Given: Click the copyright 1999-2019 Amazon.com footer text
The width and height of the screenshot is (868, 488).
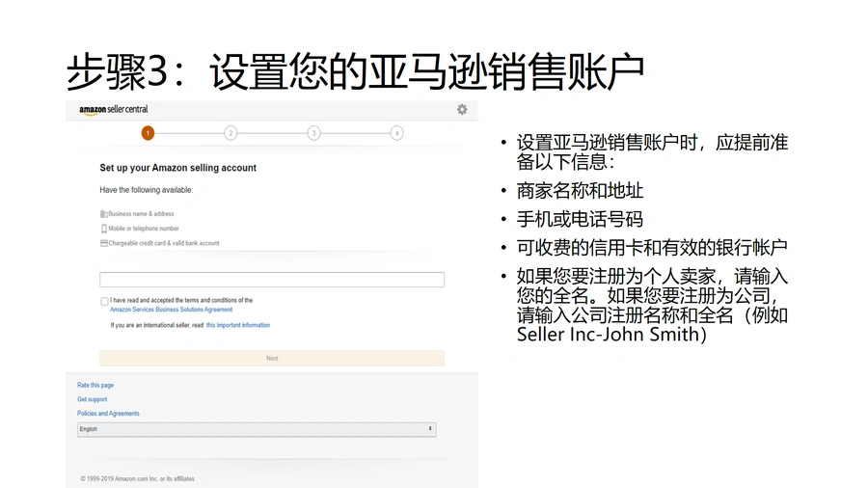Looking at the screenshot, I should pos(137,479).
